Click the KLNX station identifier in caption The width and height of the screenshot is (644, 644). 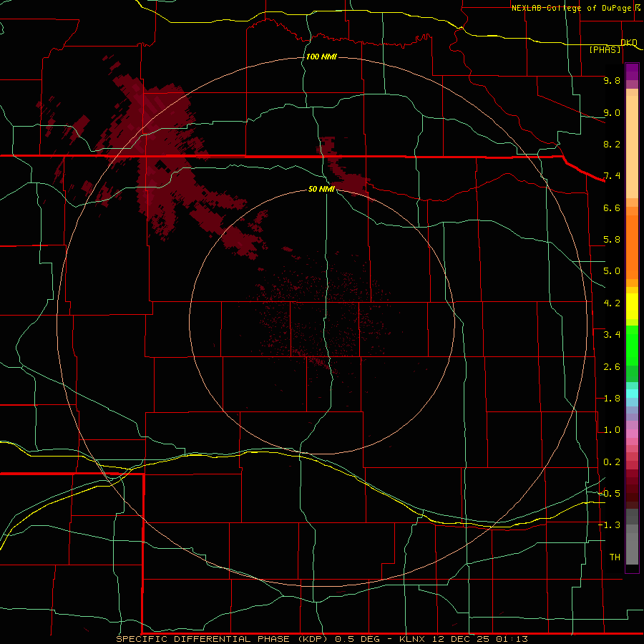(412, 639)
